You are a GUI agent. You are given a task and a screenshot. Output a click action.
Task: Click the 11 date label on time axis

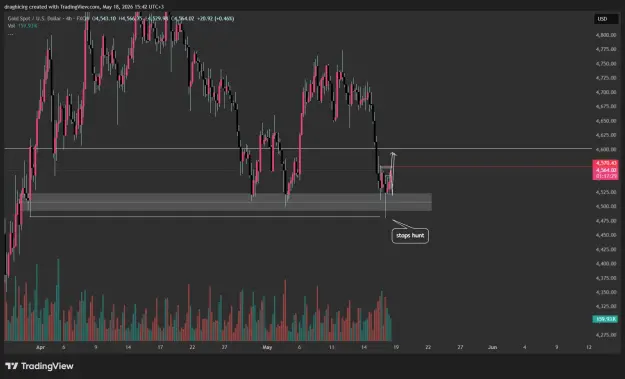point(332,348)
